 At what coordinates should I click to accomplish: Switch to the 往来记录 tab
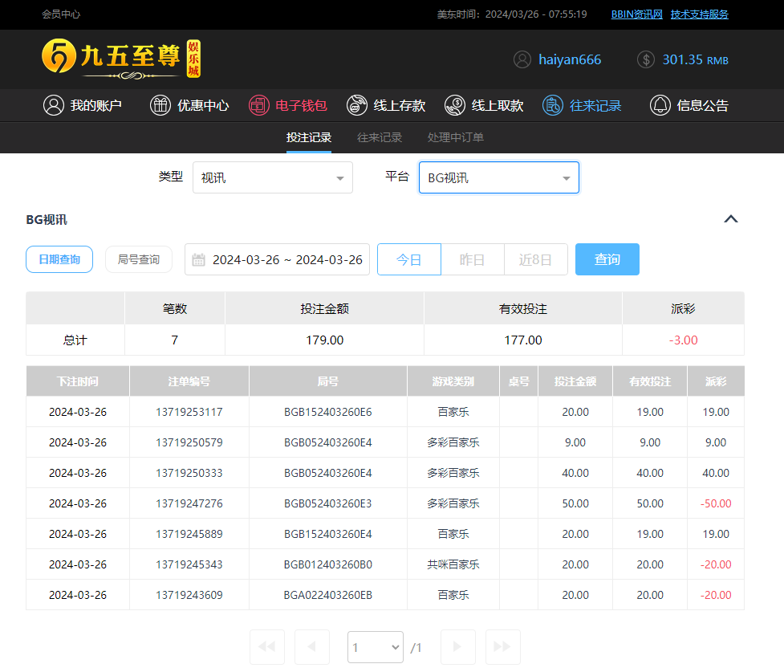(380, 137)
